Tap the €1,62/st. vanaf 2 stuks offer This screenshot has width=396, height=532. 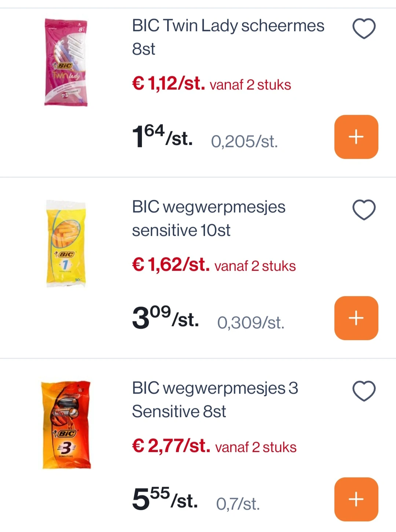(214, 265)
